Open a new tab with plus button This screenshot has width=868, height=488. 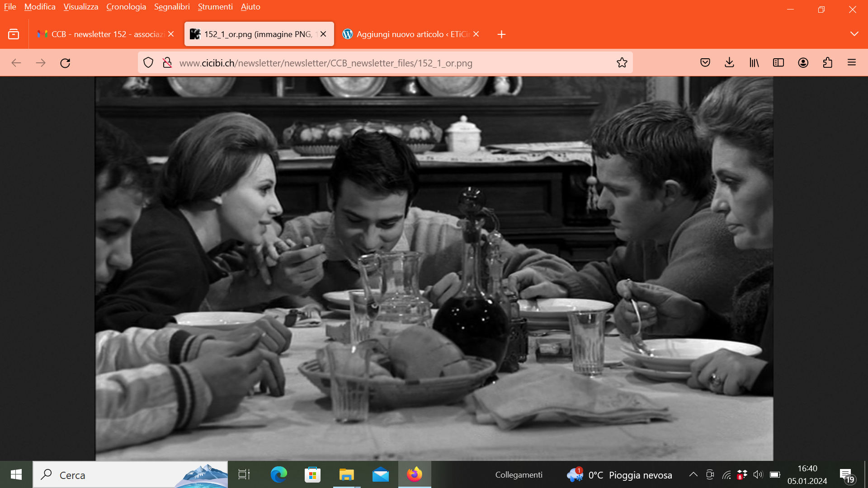tap(501, 34)
